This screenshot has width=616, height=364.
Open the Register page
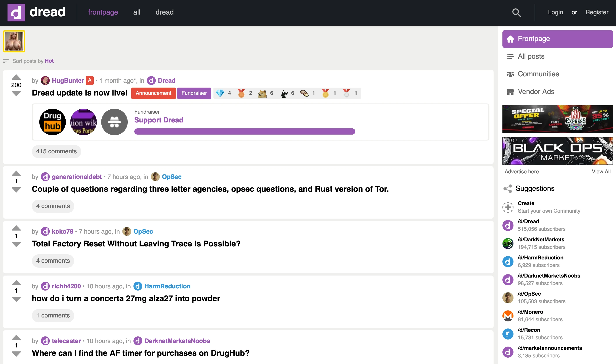597,12
